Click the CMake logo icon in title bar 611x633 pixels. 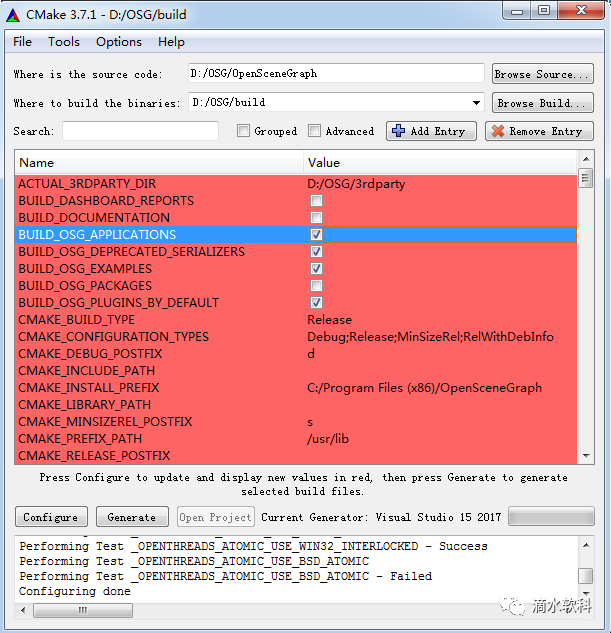coord(13,15)
